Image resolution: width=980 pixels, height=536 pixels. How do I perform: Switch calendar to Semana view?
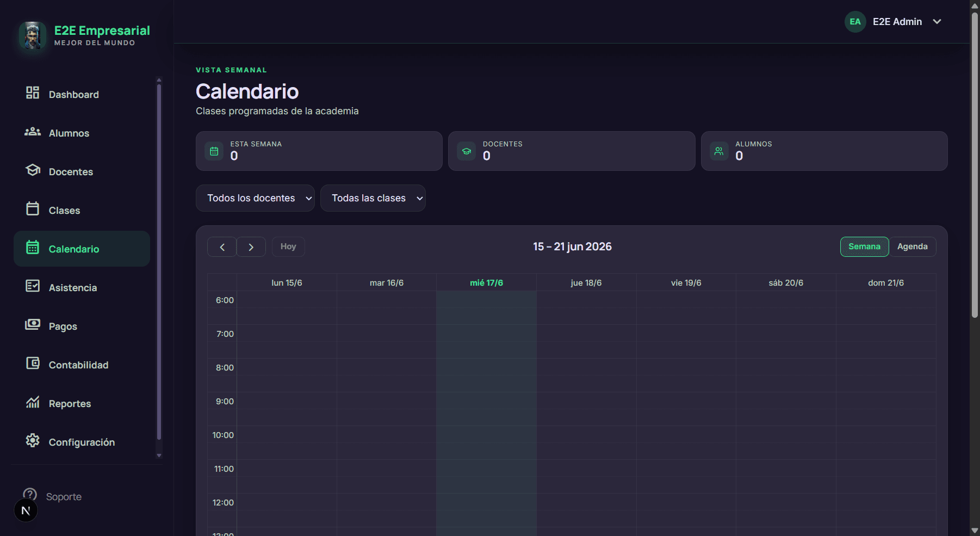pyautogui.click(x=864, y=247)
